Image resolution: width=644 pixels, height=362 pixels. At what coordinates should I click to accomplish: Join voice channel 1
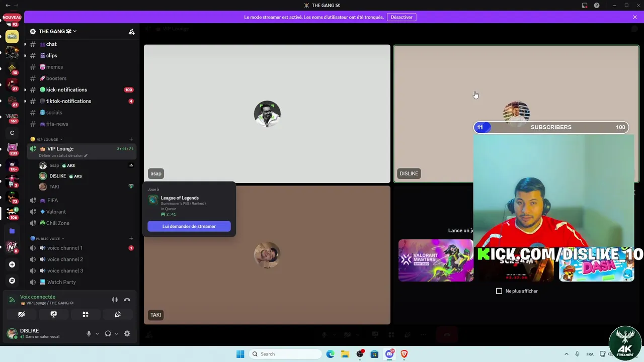(x=82, y=248)
